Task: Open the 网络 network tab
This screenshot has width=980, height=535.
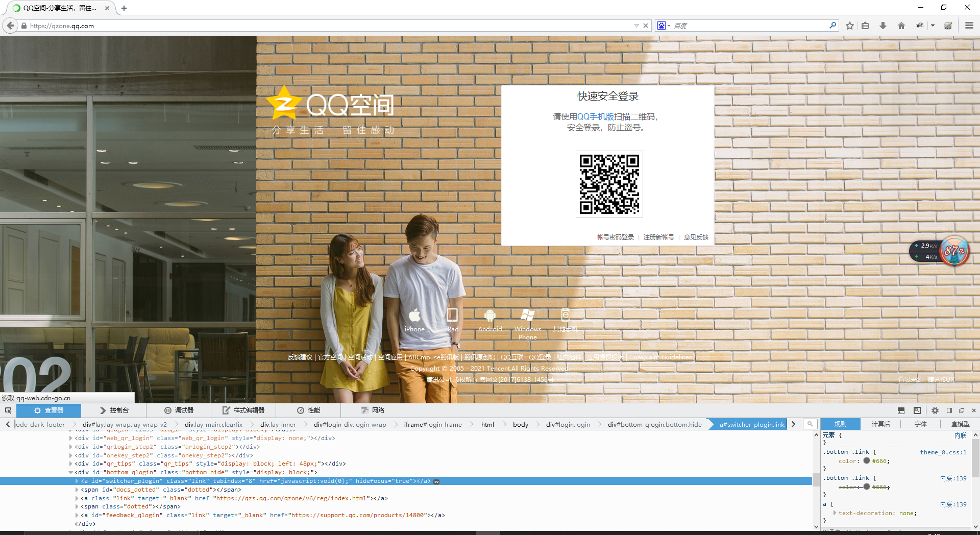Action: pos(373,410)
